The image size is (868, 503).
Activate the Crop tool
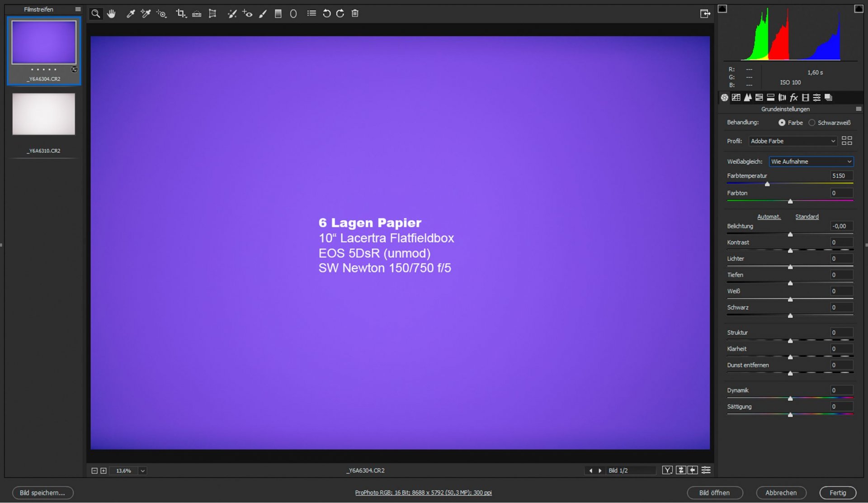point(181,14)
